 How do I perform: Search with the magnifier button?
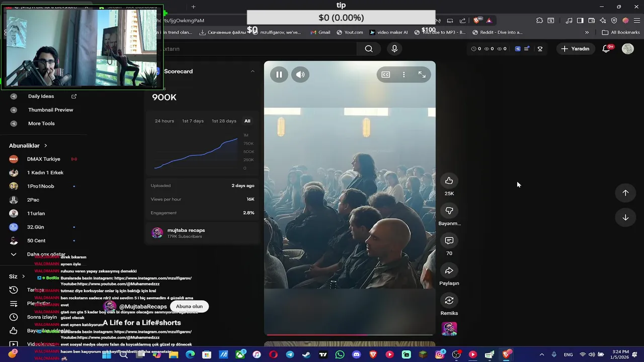(369, 49)
